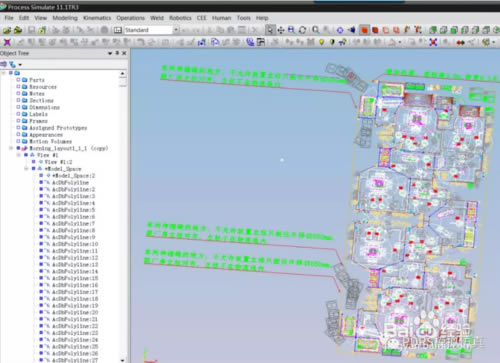
Task: Click the blue circular target icon
Action: pyautogui.click(x=340, y=30)
